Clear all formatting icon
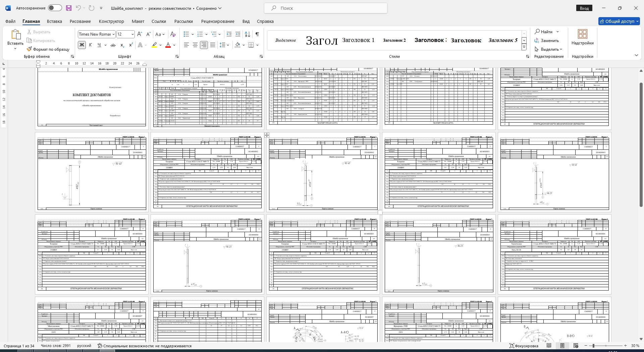This screenshot has width=644, height=352. [x=173, y=34]
